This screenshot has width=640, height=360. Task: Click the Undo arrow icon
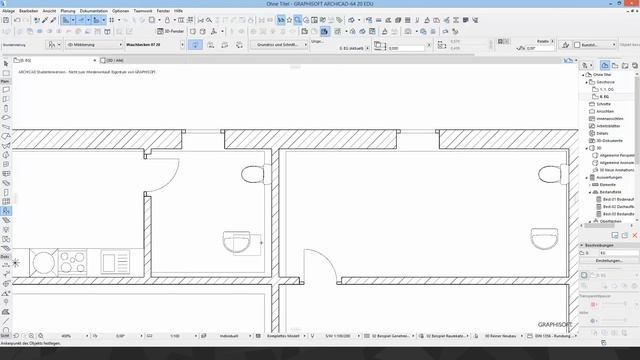(x=17, y=20)
